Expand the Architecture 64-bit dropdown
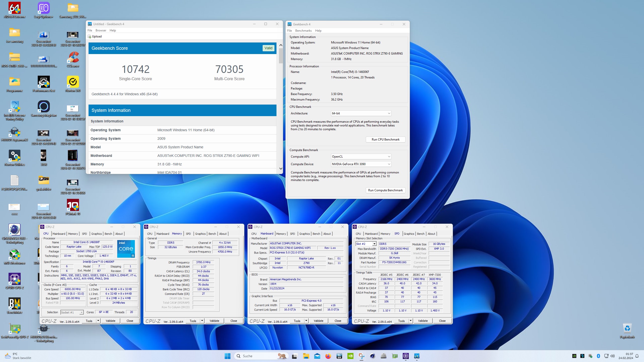This screenshot has height=362, width=644. [x=361, y=113]
